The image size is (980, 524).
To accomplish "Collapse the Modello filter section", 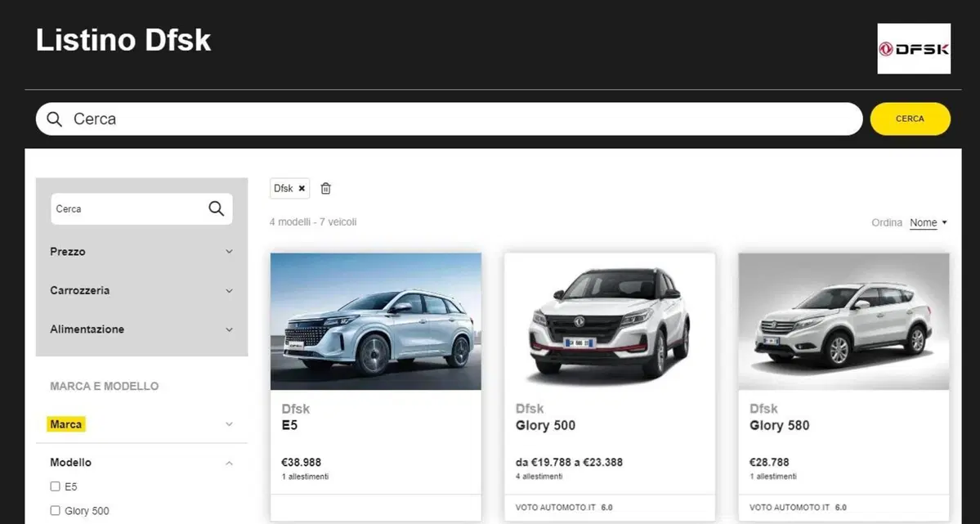I will [141, 463].
